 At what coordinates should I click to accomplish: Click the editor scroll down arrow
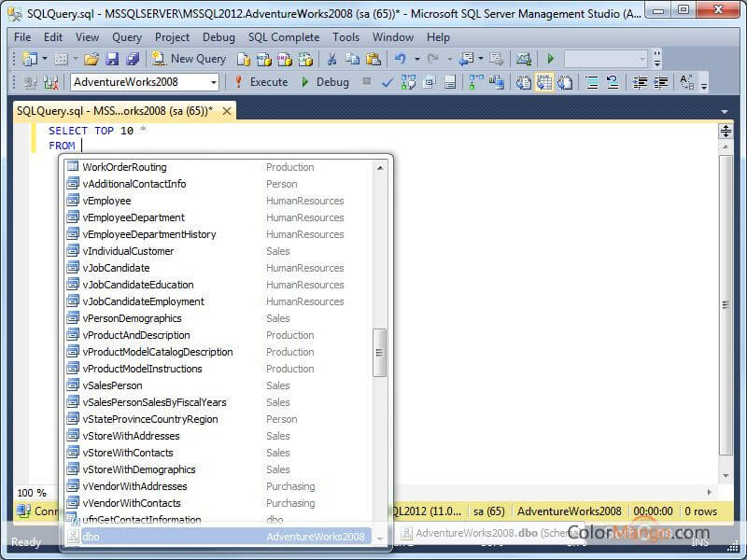(x=726, y=475)
